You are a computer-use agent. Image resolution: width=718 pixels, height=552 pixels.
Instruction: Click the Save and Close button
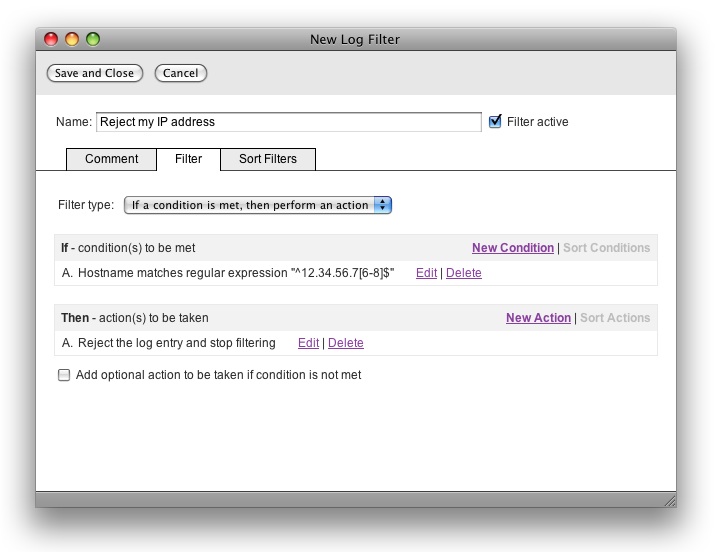[x=95, y=73]
